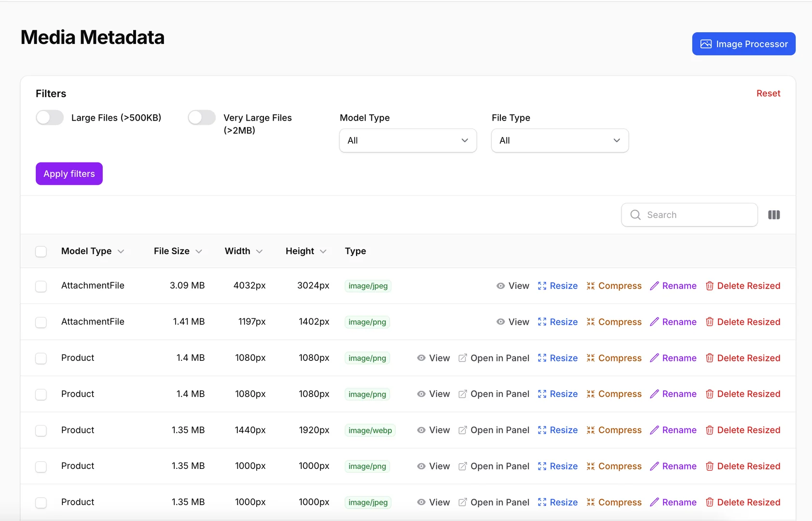Click the Apply filters button
The height and width of the screenshot is (521, 812).
point(69,173)
